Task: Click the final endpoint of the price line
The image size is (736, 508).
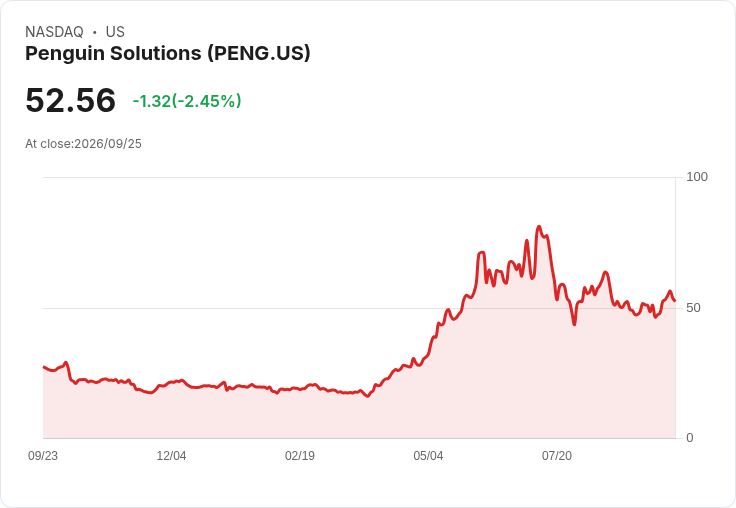Action: (x=675, y=300)
